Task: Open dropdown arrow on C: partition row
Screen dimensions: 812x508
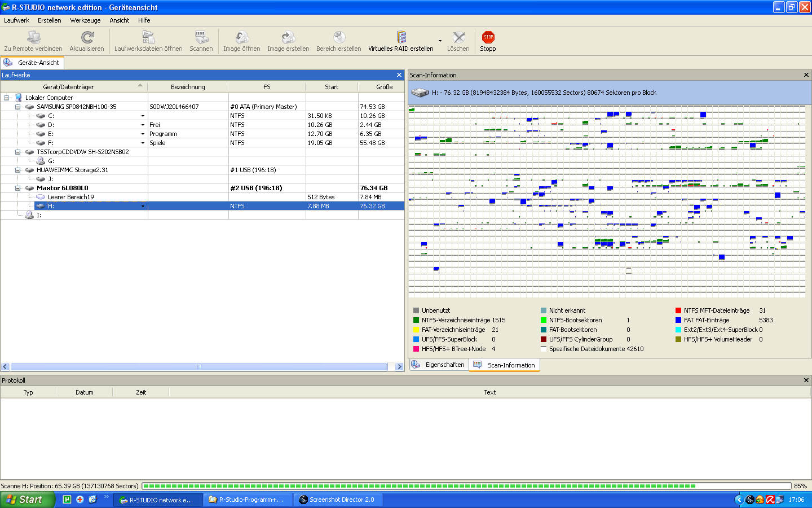Action: pos(143,116)
